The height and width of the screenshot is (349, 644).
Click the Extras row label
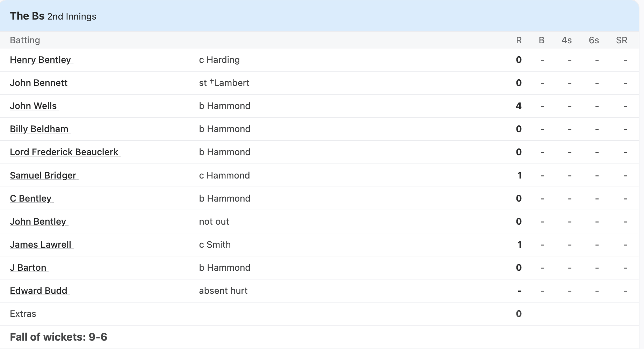pyautogui.click(x=23, y=314)
